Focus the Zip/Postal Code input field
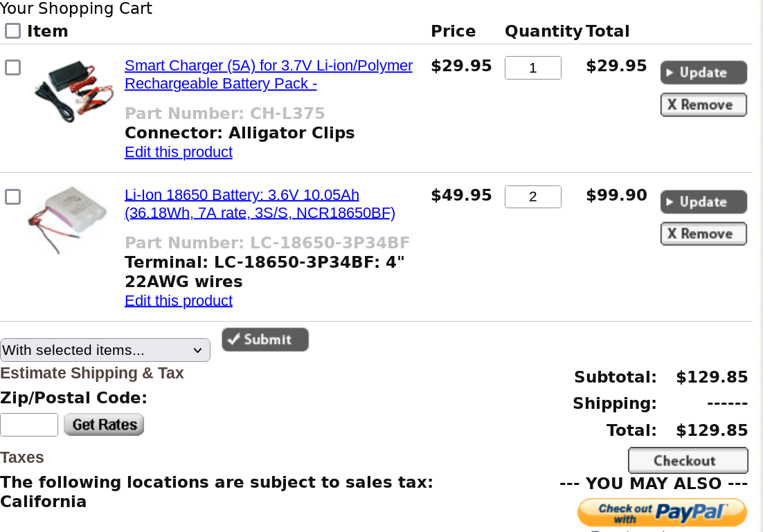763x532 pixels. coord(29,425)
